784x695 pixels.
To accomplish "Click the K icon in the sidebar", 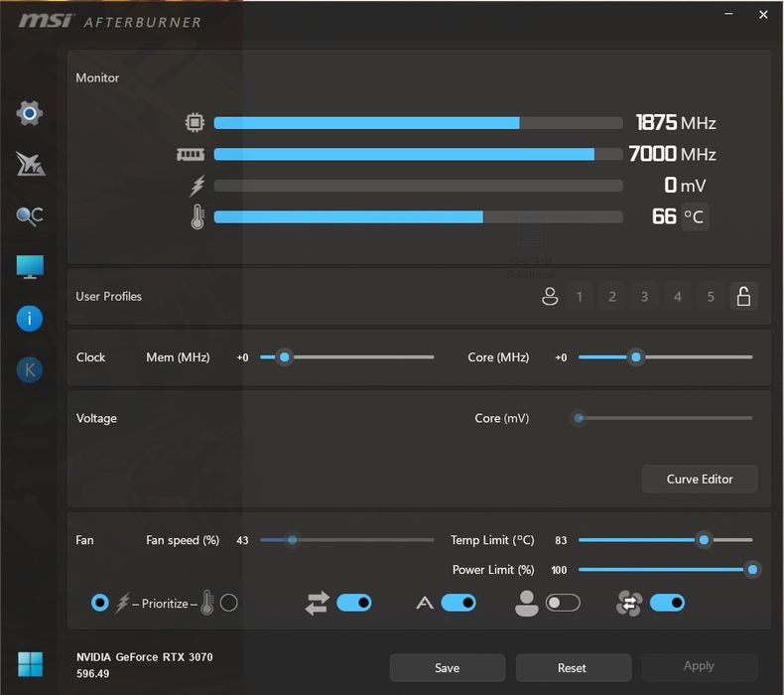I will (30, 370).
